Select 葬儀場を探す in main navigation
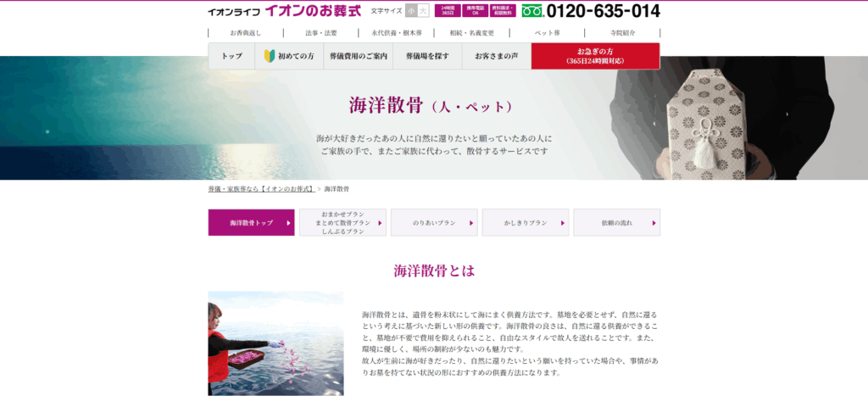 pos(427,56)
